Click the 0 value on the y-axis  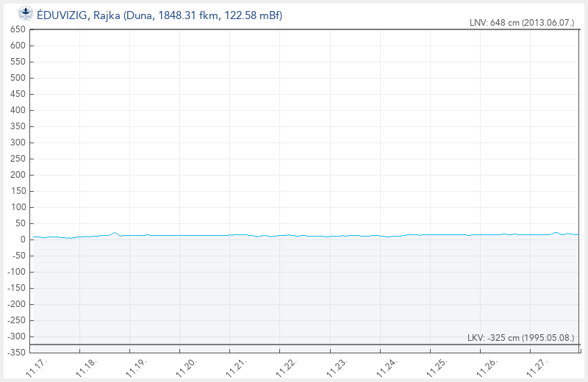tap(23, 239)
